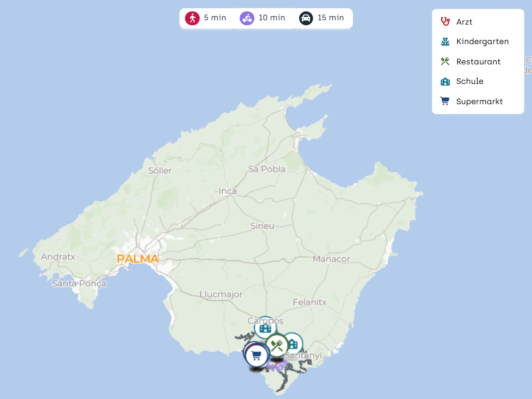The image size is (532, 399).
Task: Select the Kindergarten icon in the legend
Action: click(445, 42)
